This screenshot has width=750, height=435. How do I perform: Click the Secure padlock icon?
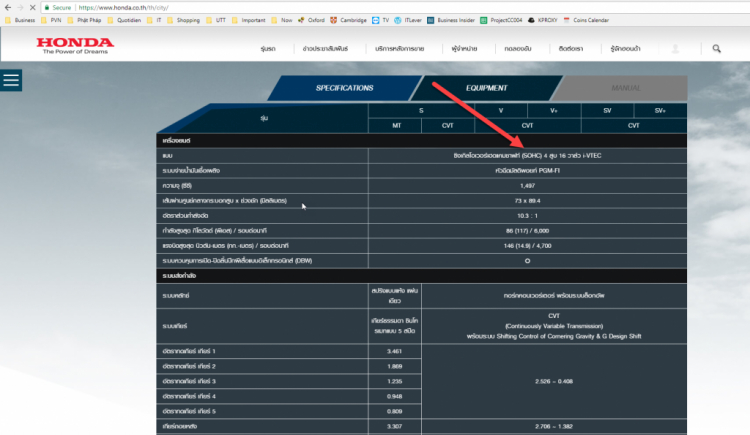(x=47, y=8)
